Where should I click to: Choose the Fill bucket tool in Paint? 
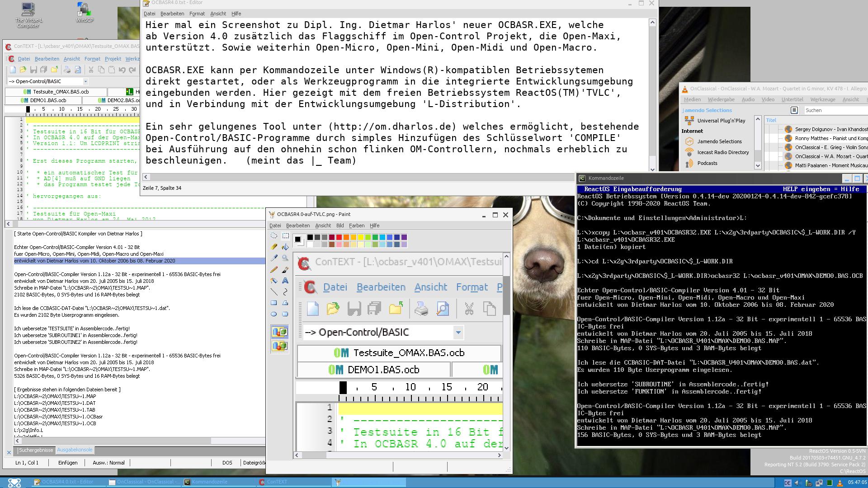285,247
